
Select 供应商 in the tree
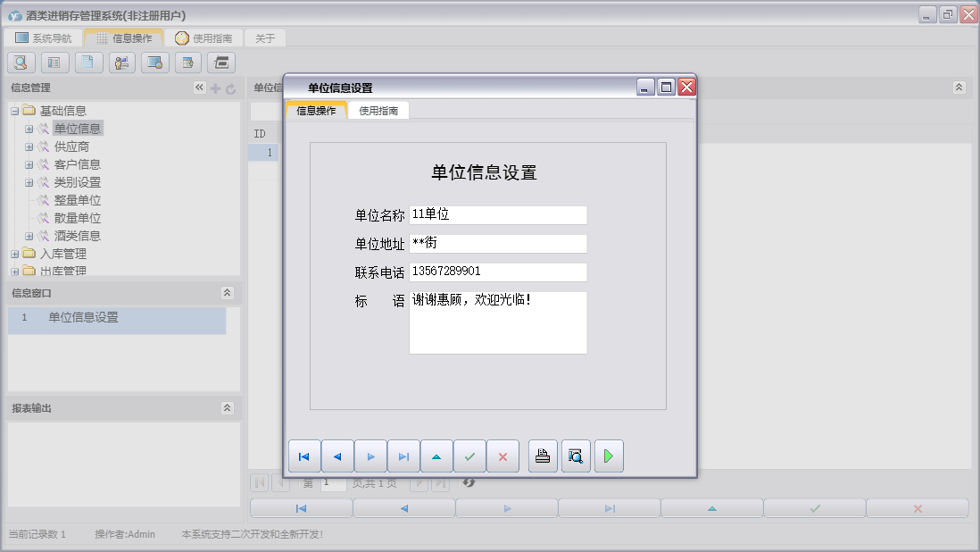71,146
